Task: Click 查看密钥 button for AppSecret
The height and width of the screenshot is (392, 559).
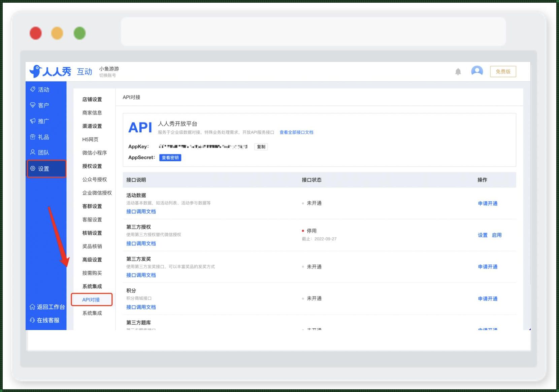Action: 170,158
